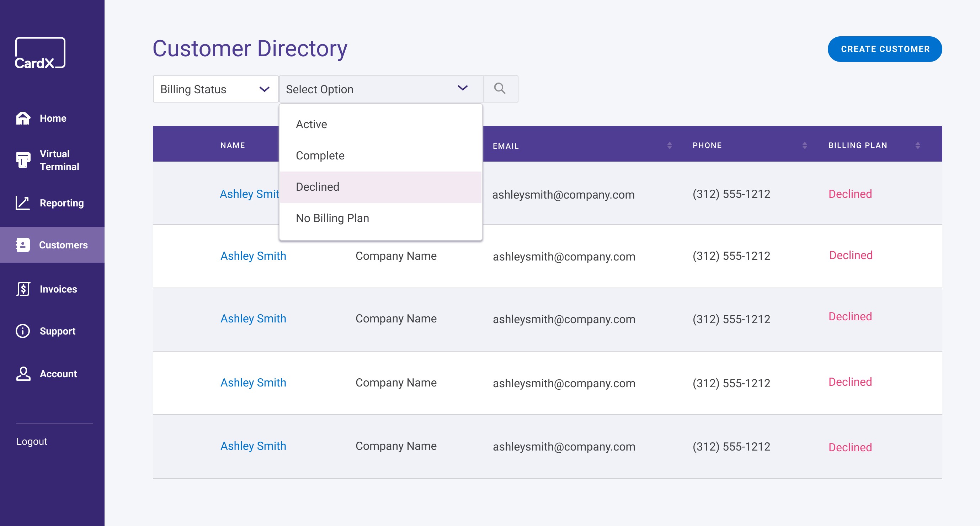Open Ashley Smith link in second row
Screen dimensions: 980x526
pyautogui.click(x=254, y=256)
